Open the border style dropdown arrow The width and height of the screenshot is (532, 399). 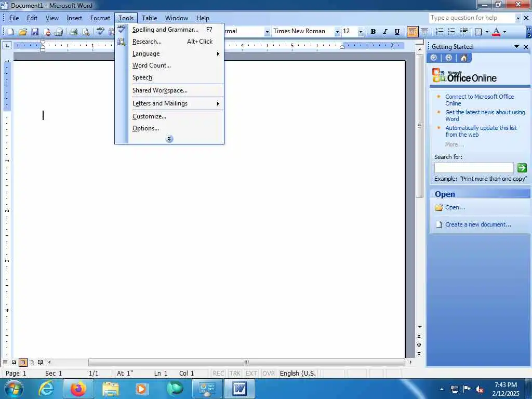tap(487, 32)
